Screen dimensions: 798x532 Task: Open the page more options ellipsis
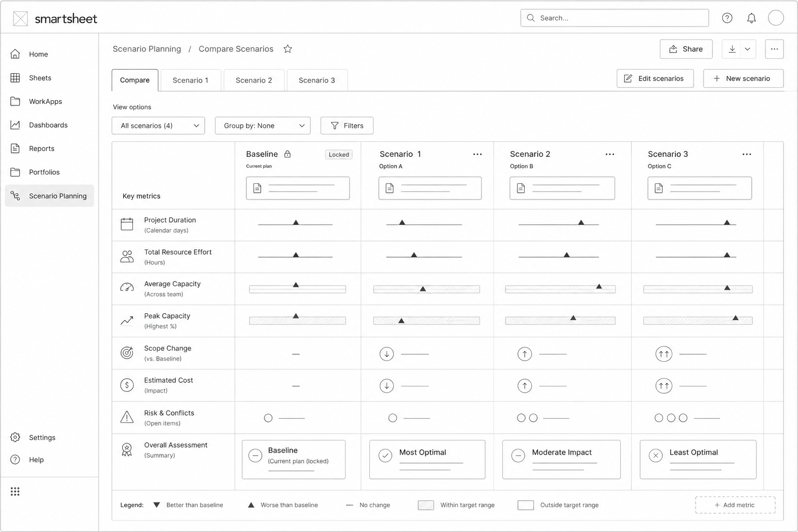click(774, 49)
